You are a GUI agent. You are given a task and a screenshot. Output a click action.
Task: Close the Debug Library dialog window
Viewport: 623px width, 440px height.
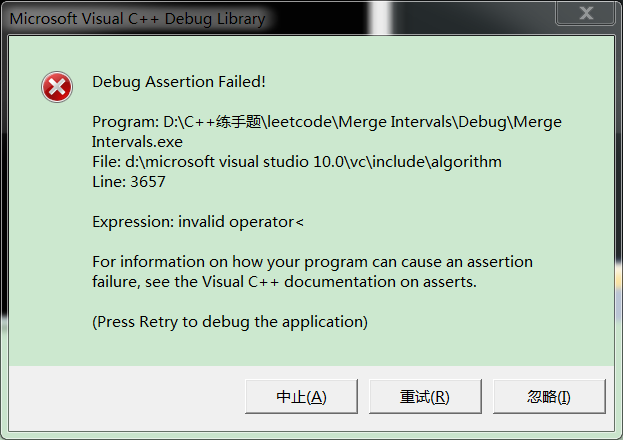tap(585, 14)
